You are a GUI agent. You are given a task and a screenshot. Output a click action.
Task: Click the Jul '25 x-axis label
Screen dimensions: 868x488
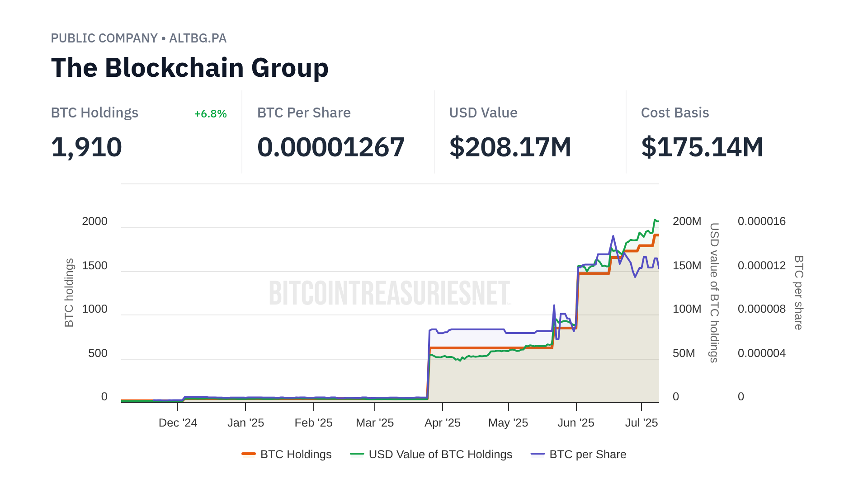tap(641, 423)
